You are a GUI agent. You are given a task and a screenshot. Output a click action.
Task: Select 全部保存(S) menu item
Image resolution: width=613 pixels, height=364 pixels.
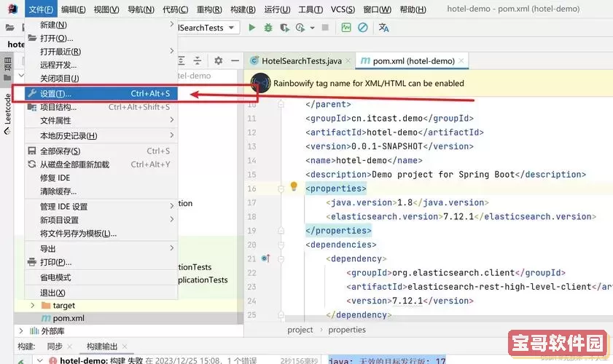click(x=101, y=151)
